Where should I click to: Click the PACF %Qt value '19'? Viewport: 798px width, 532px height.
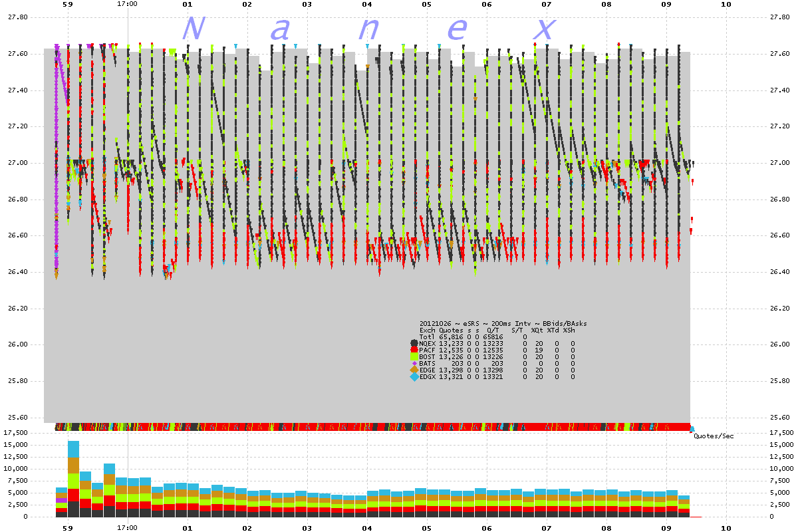(x=540, y=350)
